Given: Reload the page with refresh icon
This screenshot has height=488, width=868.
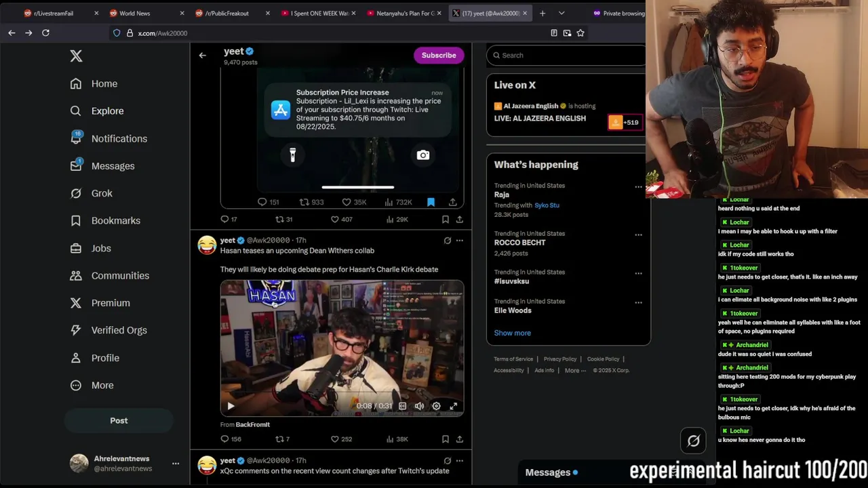Looking at the screenshot, I should coord(45,33).
